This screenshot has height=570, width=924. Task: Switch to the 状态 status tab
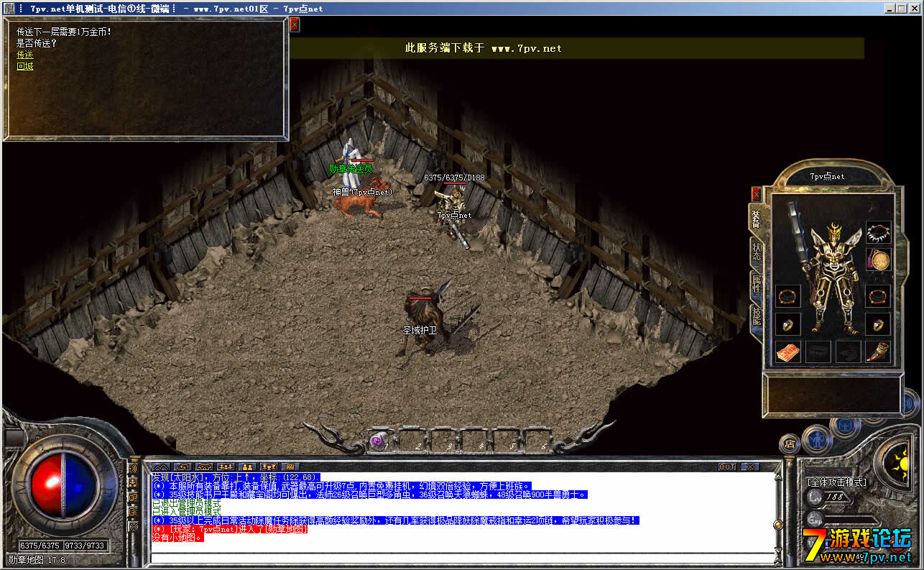756,251
